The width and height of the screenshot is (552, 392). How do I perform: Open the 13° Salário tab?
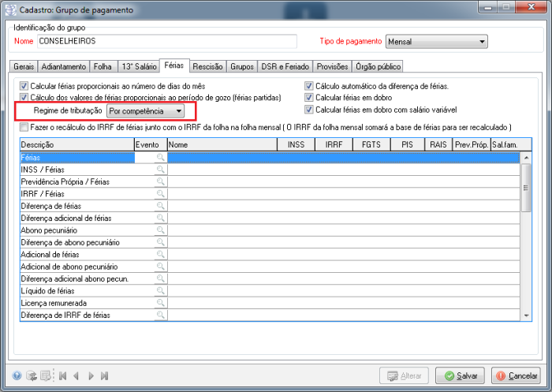click(137, 67)
